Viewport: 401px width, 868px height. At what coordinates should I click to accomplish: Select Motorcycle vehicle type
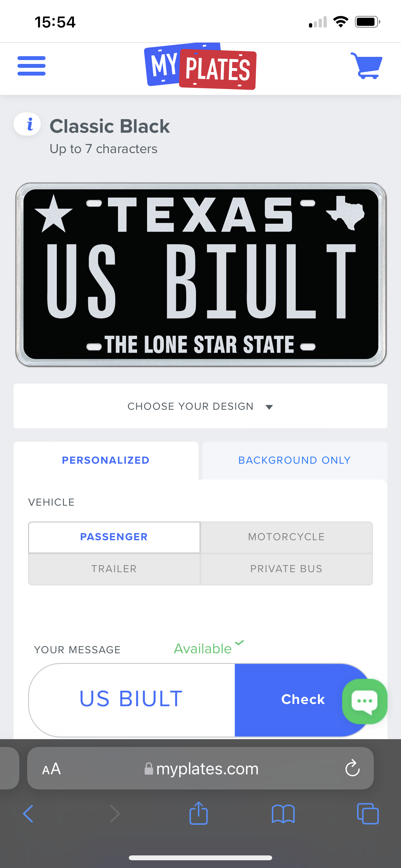coord(286,537)
